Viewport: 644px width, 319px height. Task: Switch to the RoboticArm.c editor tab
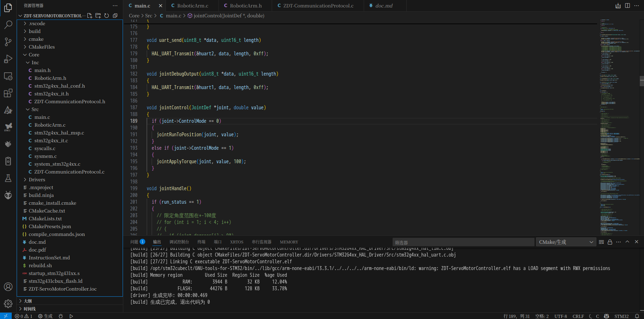click(192, 6)
